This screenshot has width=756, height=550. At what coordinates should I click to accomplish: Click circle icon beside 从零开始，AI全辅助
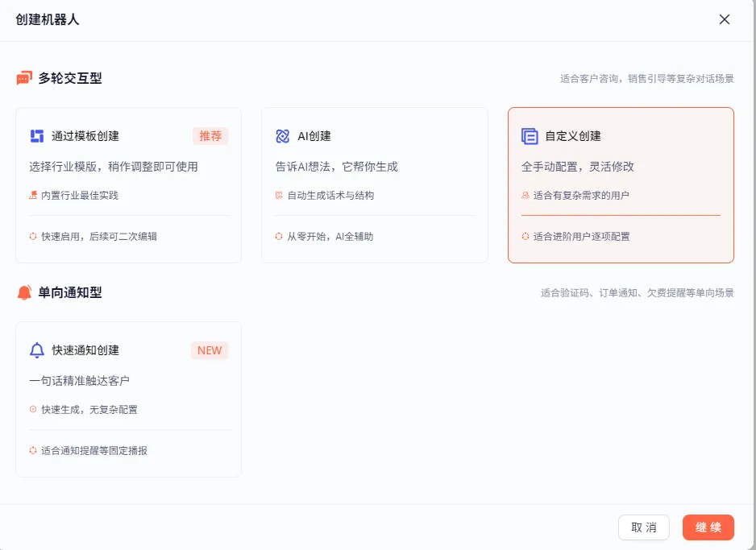pos(279,236)
